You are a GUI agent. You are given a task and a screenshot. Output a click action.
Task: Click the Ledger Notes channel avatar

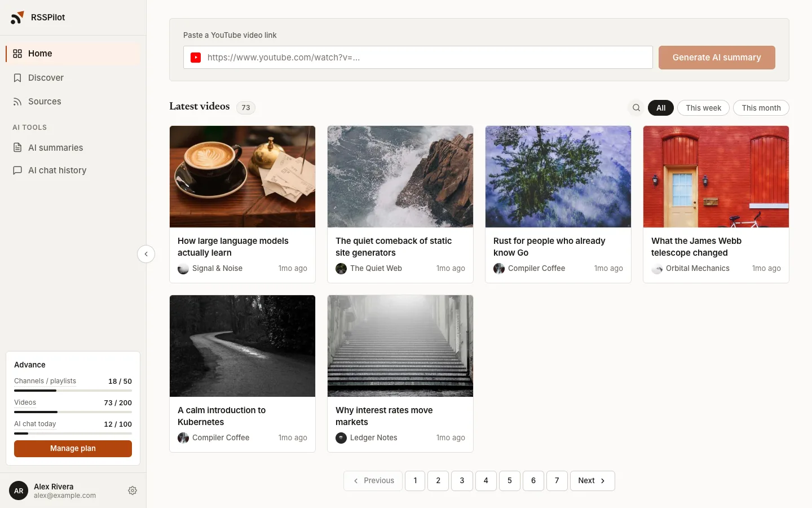[341, 438]
